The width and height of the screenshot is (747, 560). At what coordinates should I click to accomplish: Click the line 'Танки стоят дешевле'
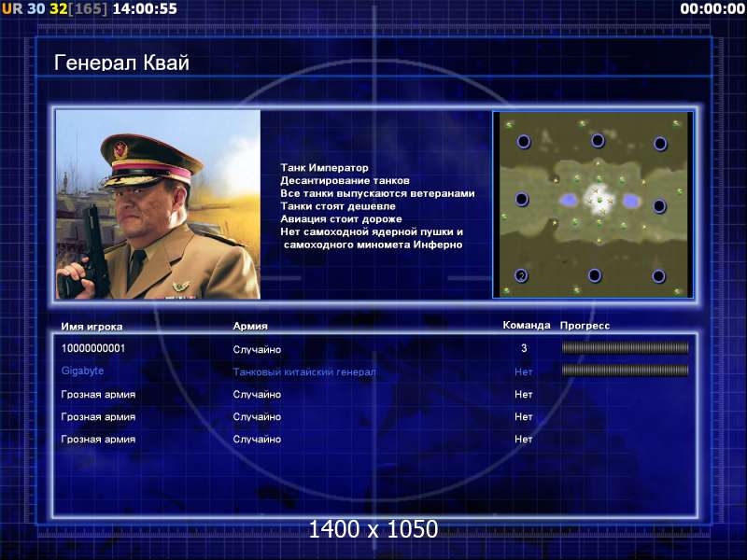(338, 206)
